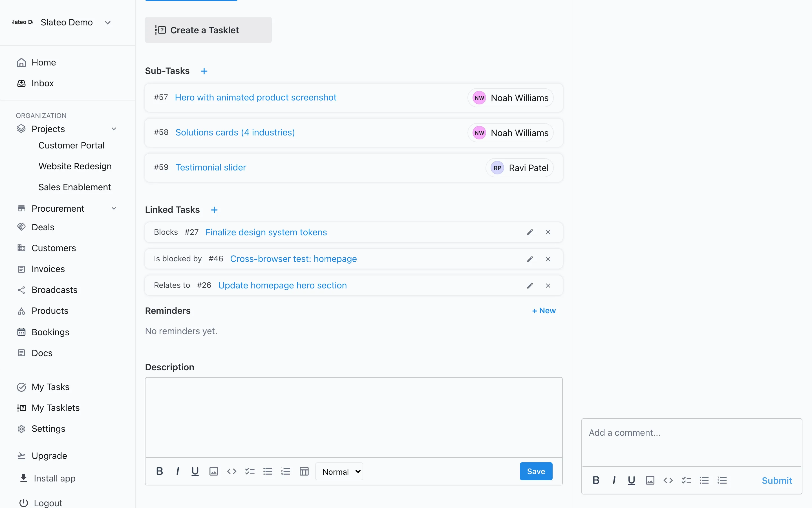Remove the Update homepage hero section link
The width and height of the screenshot is (812, 508).
(548, 286)
